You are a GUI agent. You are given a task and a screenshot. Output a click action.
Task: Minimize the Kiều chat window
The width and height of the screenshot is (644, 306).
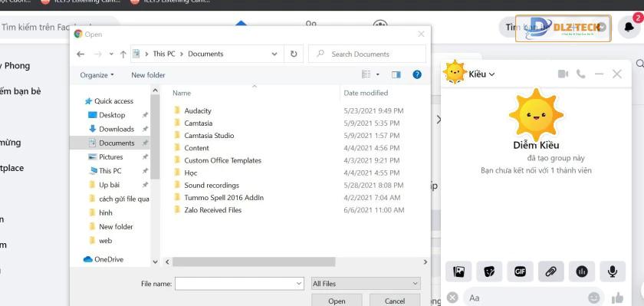[x=600, y=74]
